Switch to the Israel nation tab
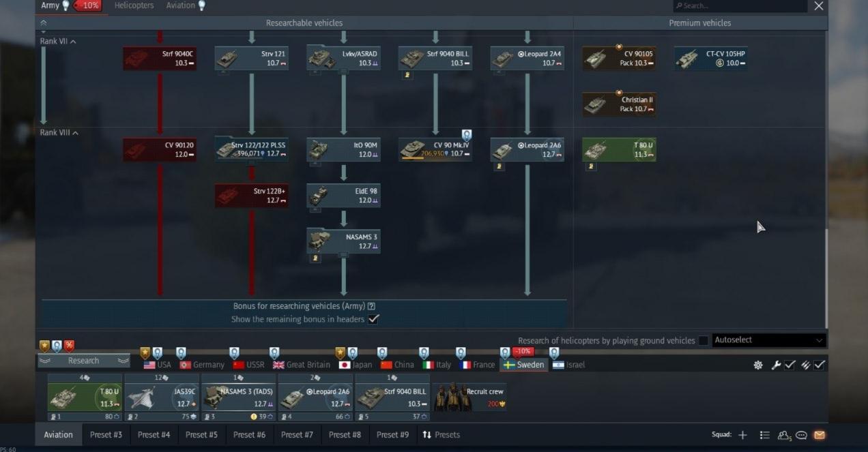The height and width of the screenshot is (452, 868). (568, 365)
